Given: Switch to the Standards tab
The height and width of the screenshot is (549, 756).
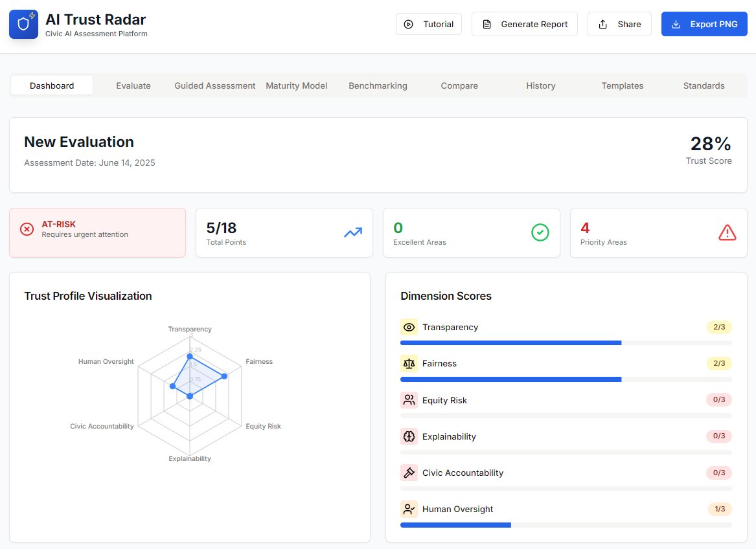Looking at the screenshot, I should pyautogui.click(x=704, y=85).
